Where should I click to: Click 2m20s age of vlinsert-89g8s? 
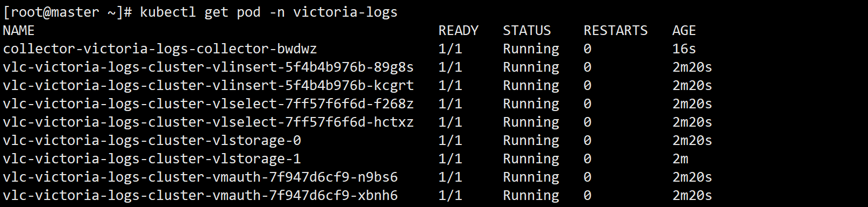click(692, 67)
